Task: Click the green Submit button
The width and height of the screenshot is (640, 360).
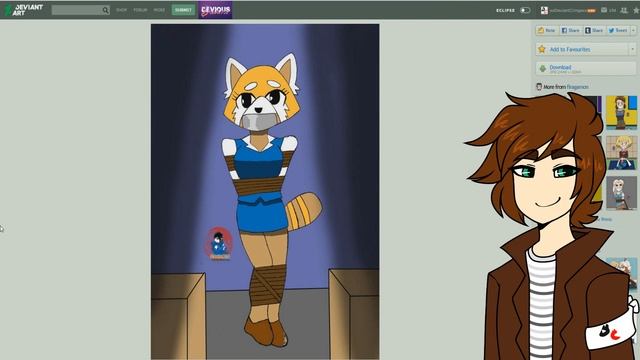Action: pyautogui.click(x=183, y=10)
